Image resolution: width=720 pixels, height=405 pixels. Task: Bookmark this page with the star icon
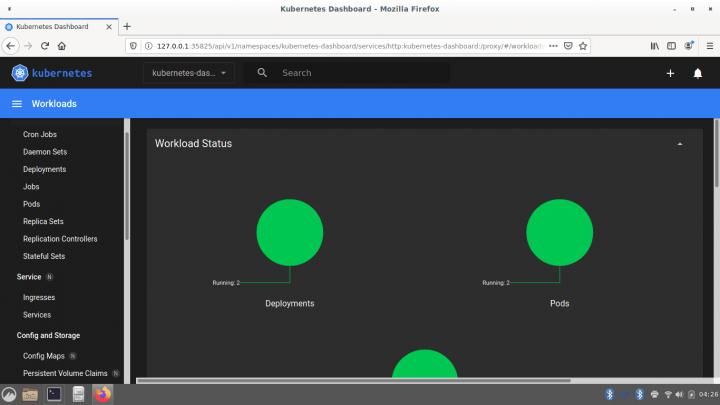coord(583,46)
